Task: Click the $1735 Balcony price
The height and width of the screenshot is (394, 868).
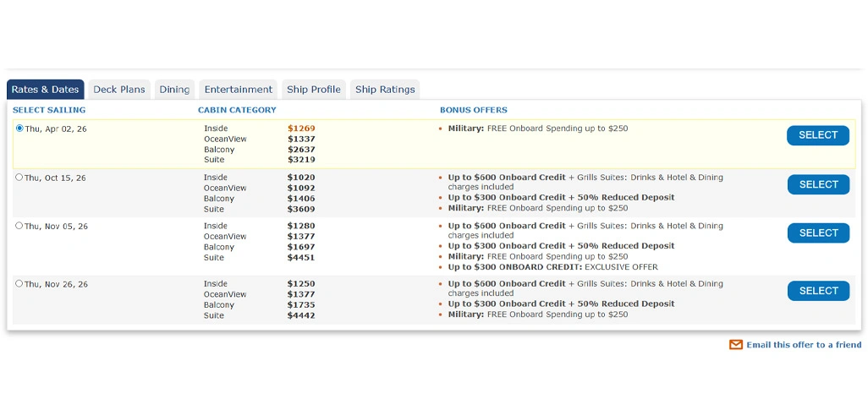Action: (301, 305)
